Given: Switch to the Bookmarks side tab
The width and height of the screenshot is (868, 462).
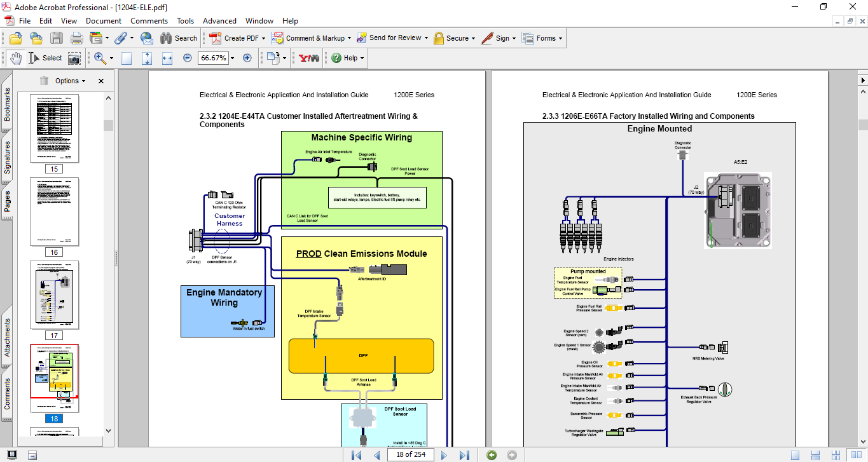Looking at the screenshot, I should (x=7, y=105).
